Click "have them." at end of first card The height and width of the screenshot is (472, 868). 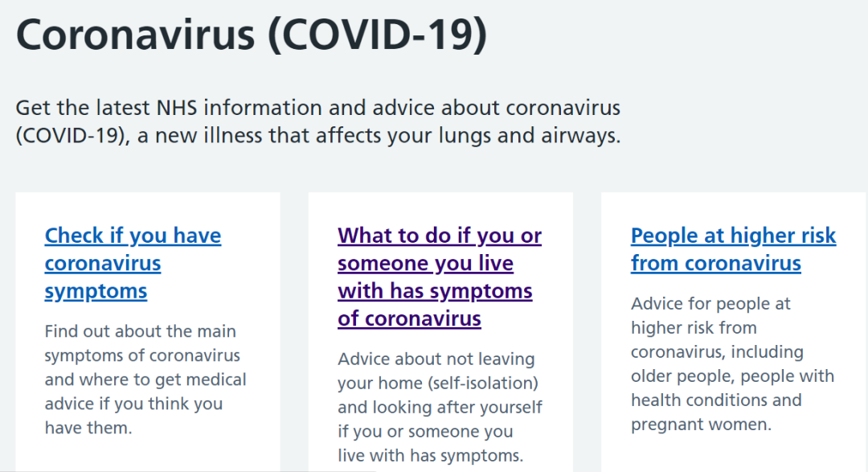click(88, 428)
